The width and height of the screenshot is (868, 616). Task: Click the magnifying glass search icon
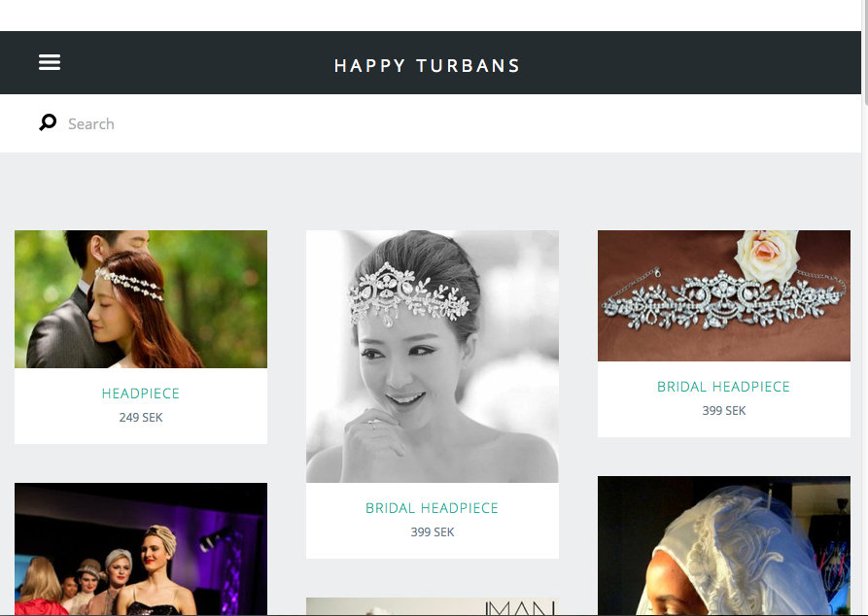point(48,122)
